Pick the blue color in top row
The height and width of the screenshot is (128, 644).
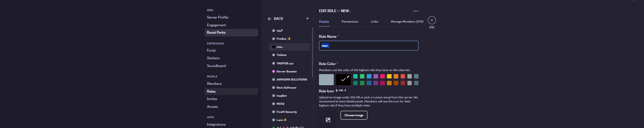pyautogui.click(x=369, y=76)
